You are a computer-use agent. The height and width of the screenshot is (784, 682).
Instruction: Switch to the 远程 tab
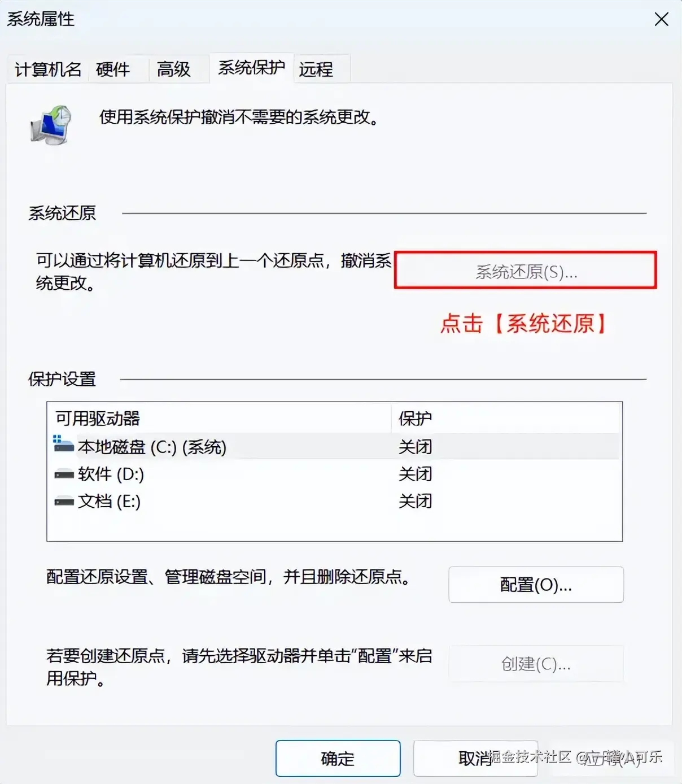point(316,69)
